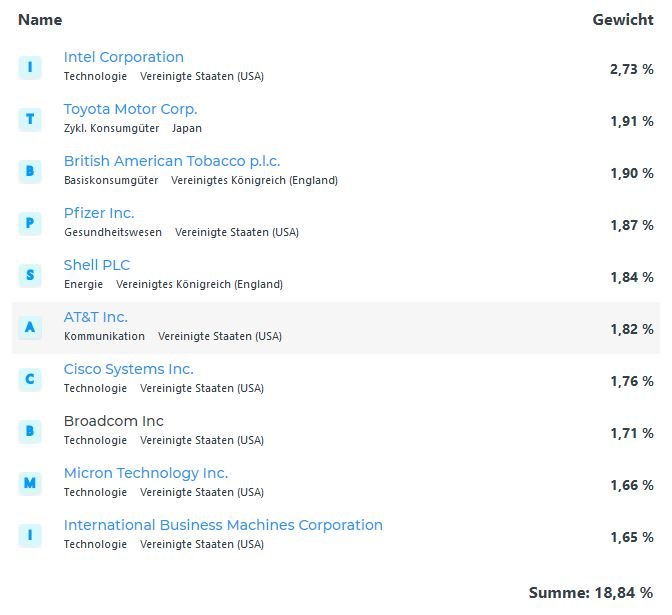Click the Gewicht column header
This screenshot has width=672, height=615.
(x=622, y=20)
